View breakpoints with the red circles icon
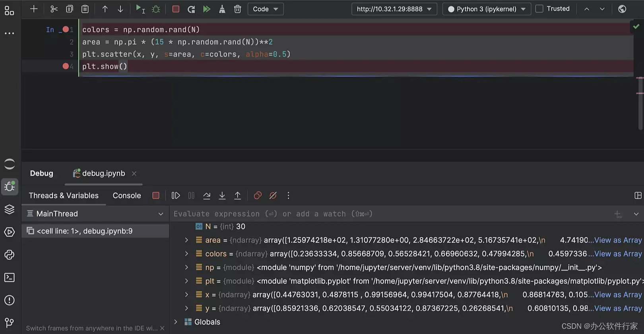 coord(258,195)
